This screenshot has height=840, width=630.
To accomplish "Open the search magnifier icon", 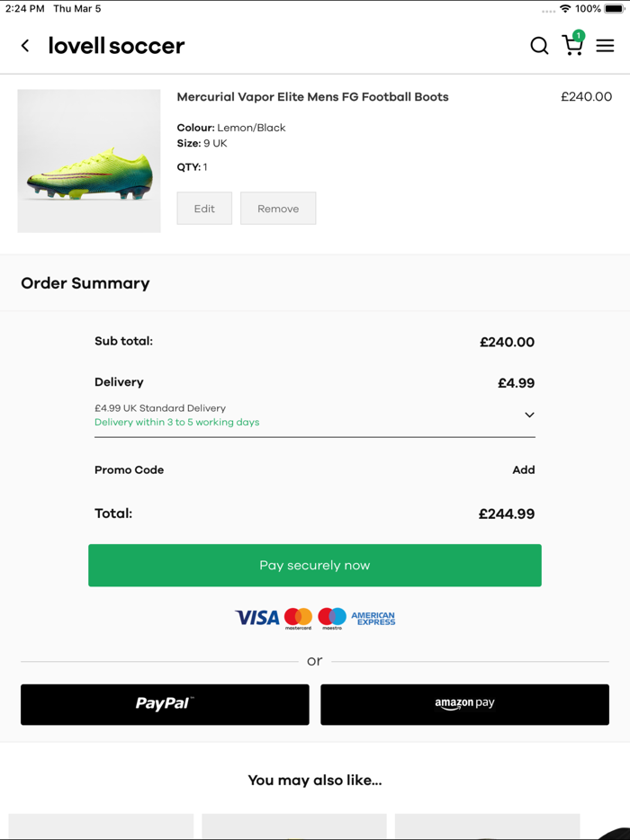I will click(539, 46).
